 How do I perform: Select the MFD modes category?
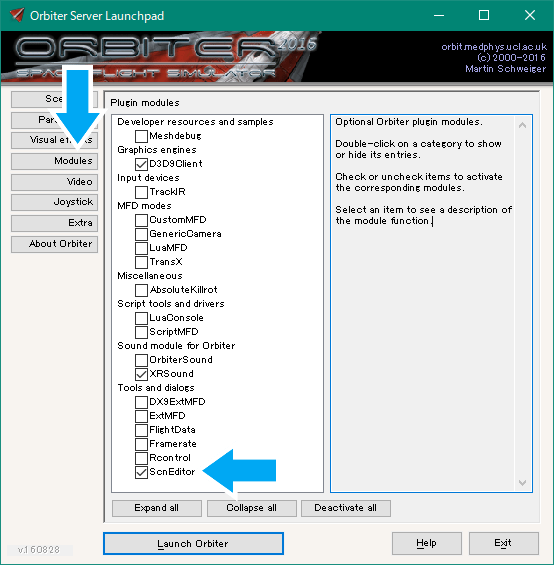144,206
